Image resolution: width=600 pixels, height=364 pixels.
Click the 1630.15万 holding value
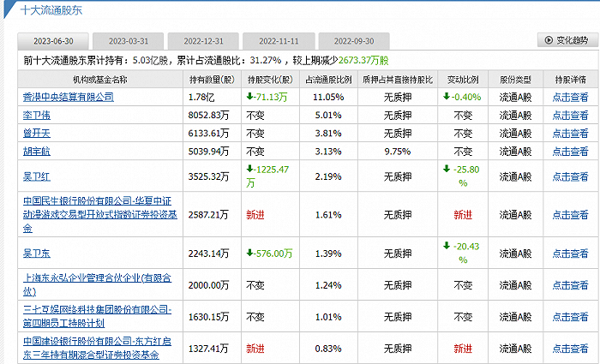pos(208,317)
